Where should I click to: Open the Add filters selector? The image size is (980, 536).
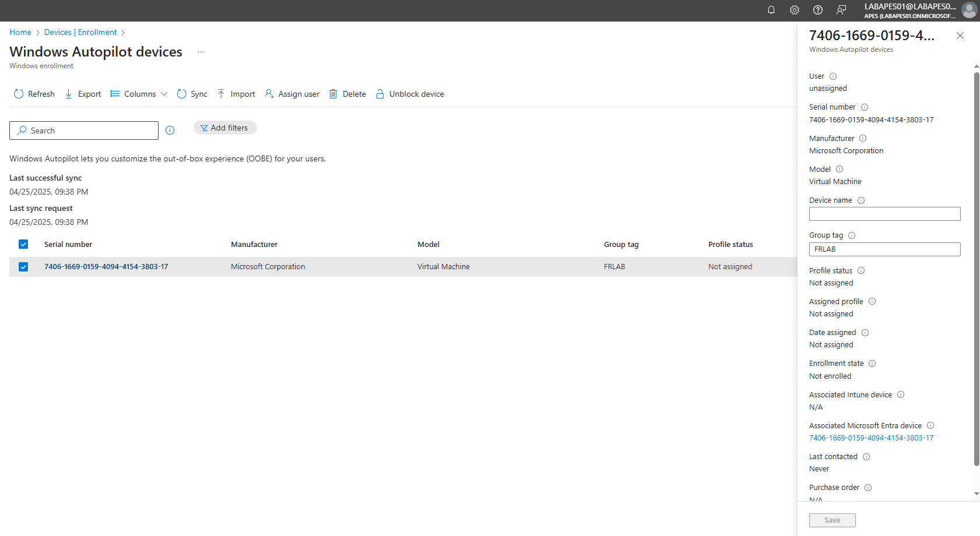pyautogui.click(x=225, y=128)
